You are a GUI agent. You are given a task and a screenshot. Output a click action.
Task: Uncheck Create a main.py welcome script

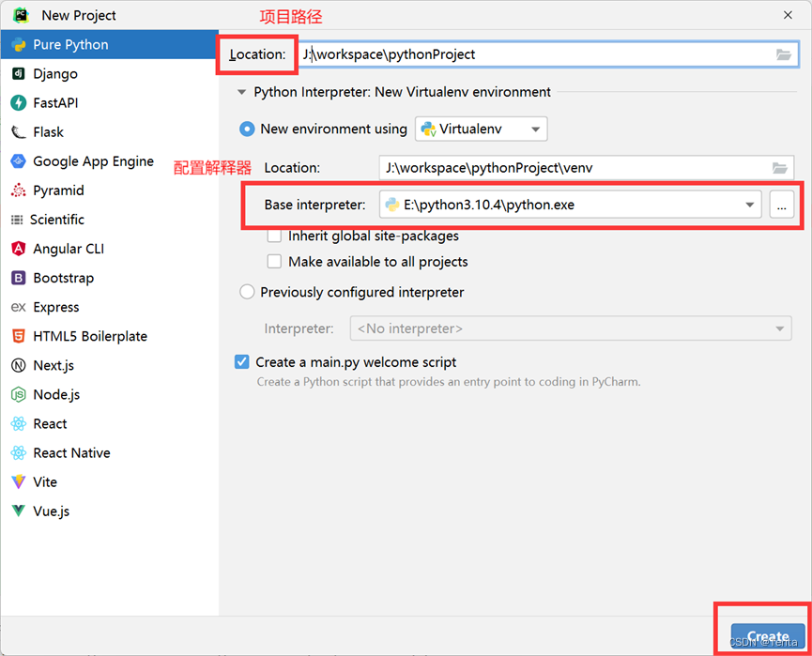tap(242, 362)
